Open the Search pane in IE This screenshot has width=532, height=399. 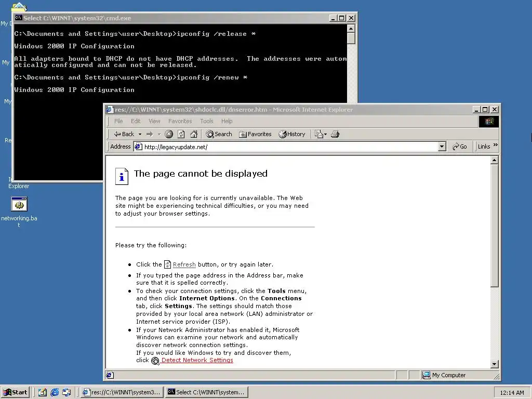[219, 134]
